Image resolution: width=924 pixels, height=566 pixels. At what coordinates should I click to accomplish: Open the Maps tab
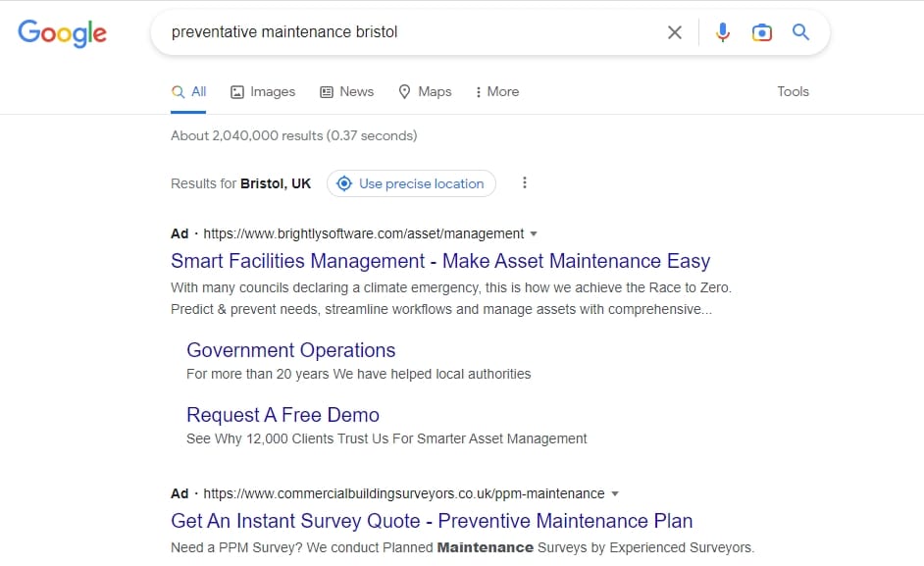[425, 91]
